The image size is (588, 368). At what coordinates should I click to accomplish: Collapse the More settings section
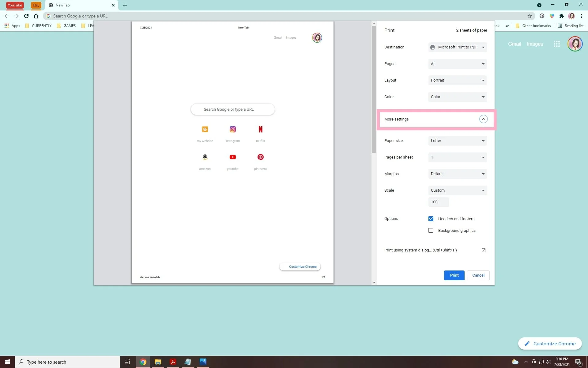pyautogui.click(x=483, y=119)
